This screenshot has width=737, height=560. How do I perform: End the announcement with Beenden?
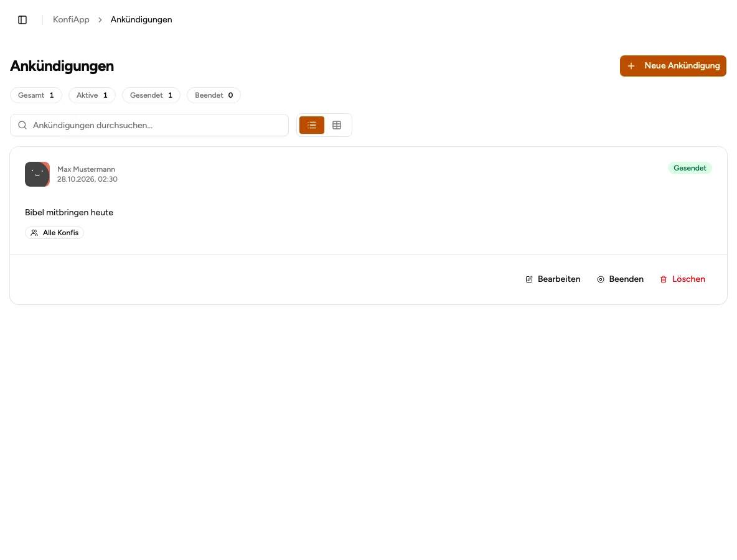[x=620, y=279]
